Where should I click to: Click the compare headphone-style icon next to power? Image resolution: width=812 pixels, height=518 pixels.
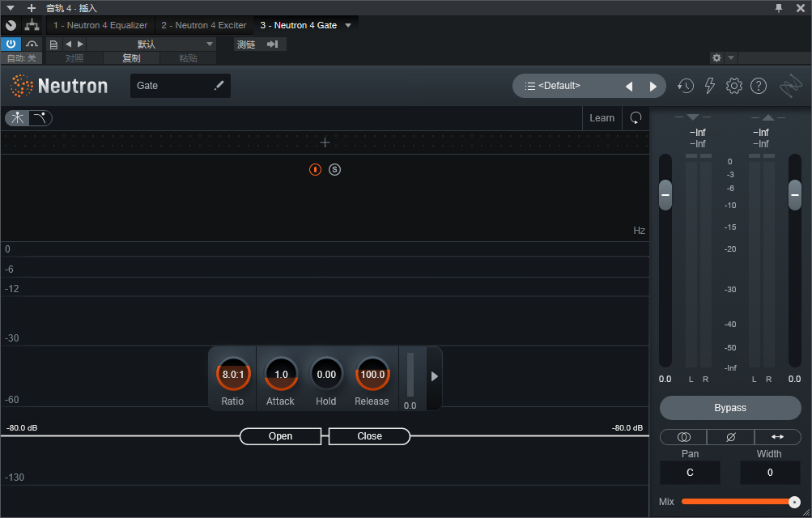(x=32, y=44)
